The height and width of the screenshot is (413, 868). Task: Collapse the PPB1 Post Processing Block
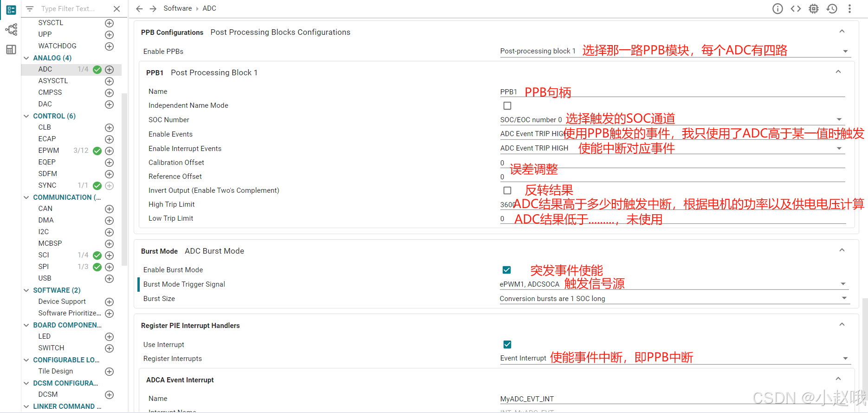[x=838, y=72]
